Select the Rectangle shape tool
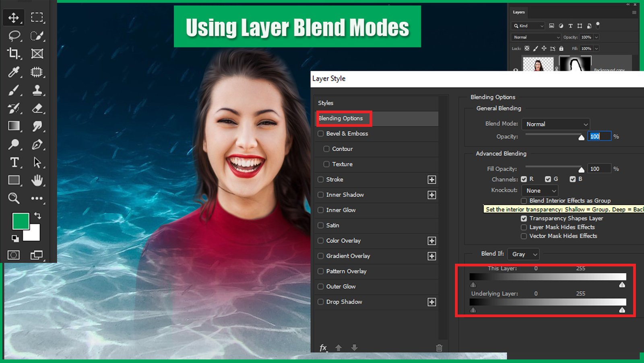The height and width of the screenshot is (363, 644). 14,180
